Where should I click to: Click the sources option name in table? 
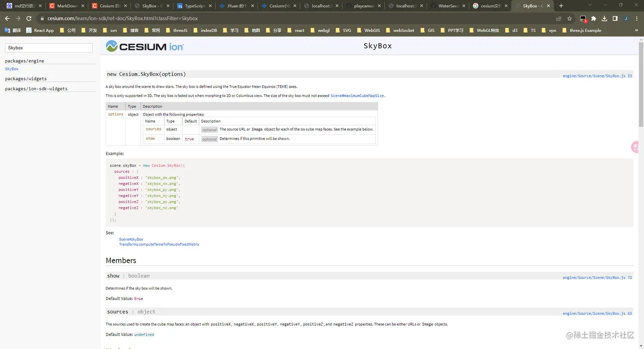153,129
